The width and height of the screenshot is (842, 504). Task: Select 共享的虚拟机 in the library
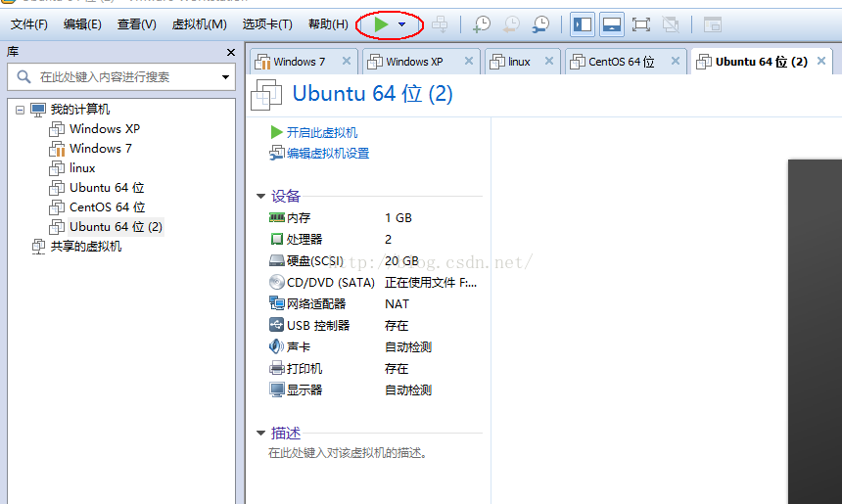coord(86,247)
